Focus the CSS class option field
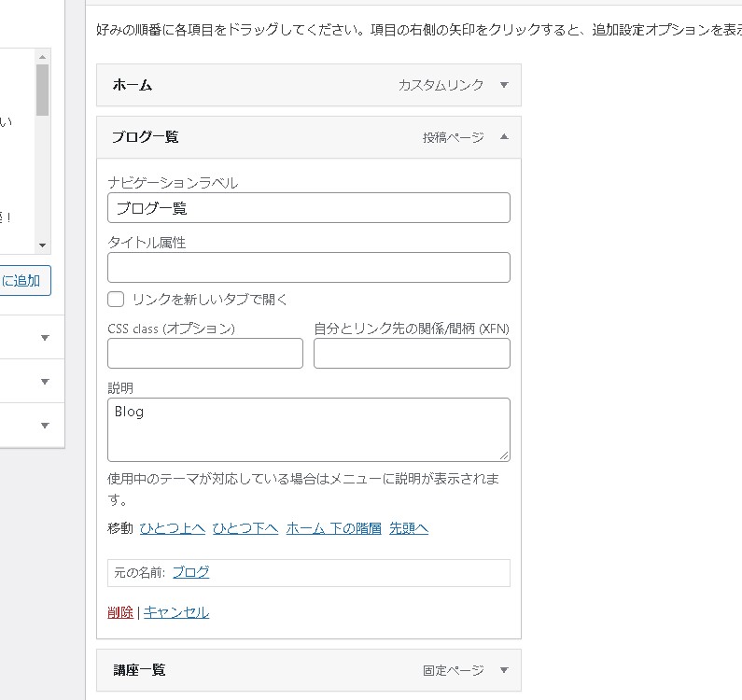This screenshot has width=742, height=700. click(205, 354)
